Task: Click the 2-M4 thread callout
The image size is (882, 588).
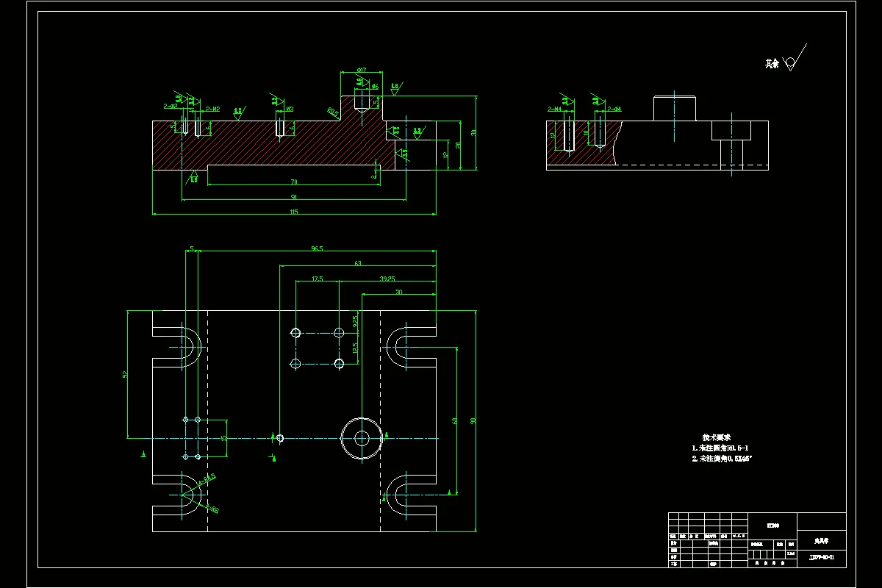Action: [554, 109]
